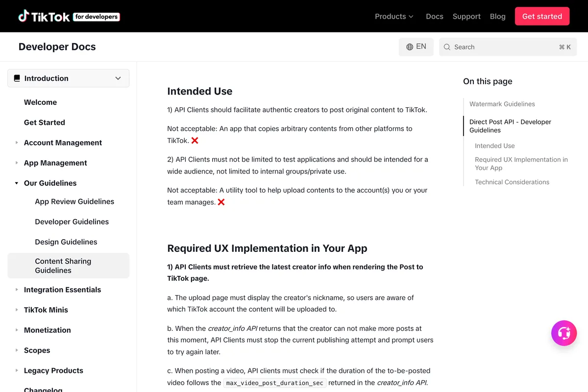The height and width of the screenshot is (392, 588).
Task: Expand the Introduction section selector chevron
Action: pos(118,78)
